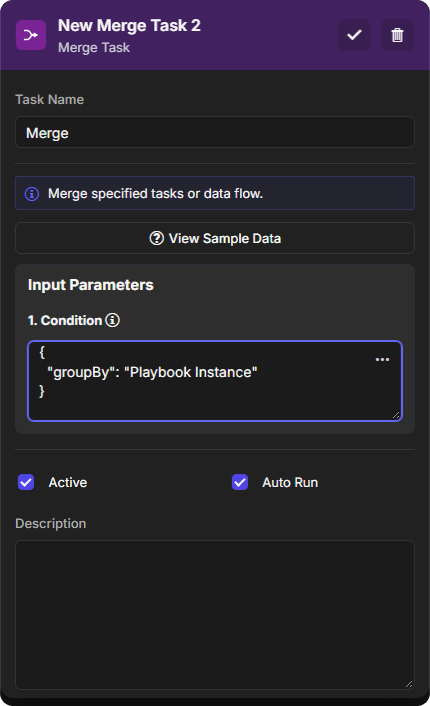Image resolution: width=430 pixels, height=706 pixels.
Task: Click the 'Merge Task' subtitle text
Action: click(94, 48)
